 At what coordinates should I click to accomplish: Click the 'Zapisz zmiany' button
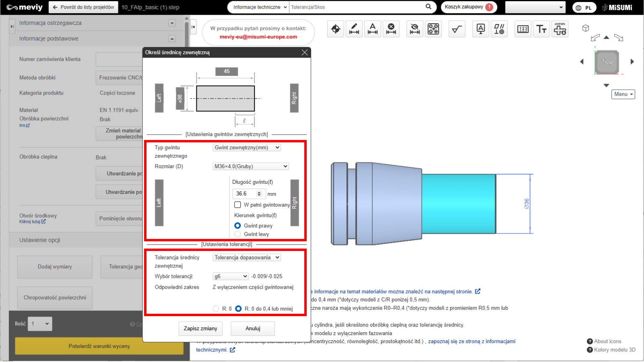[x=200, y=329]
